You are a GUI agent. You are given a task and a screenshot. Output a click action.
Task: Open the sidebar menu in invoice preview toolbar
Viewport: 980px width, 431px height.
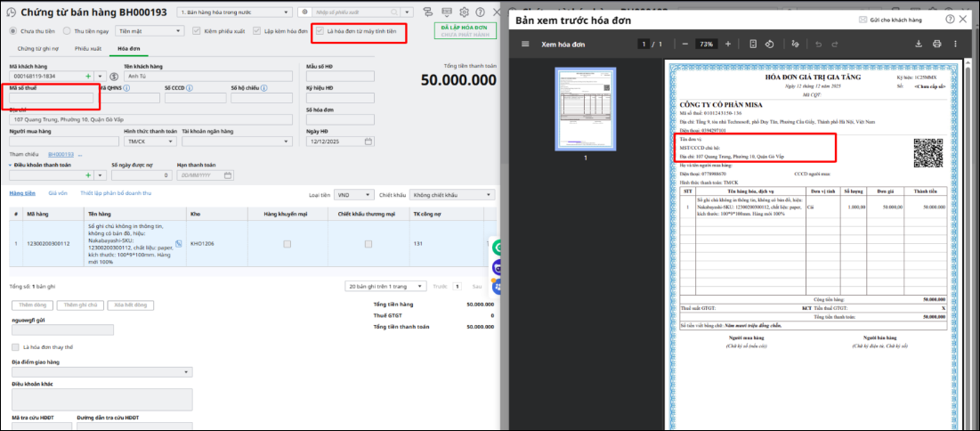click(x=525, y=45)
